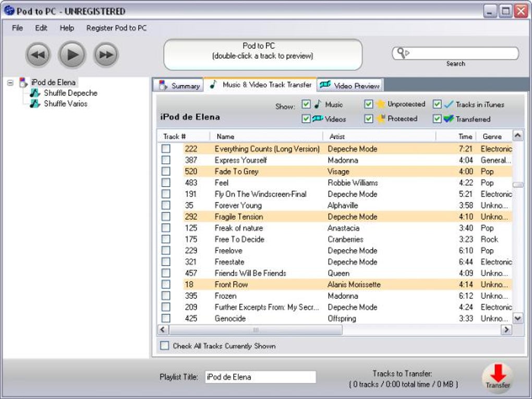
Task: Sort by the Artist column header
Action: tap(379, 137)
